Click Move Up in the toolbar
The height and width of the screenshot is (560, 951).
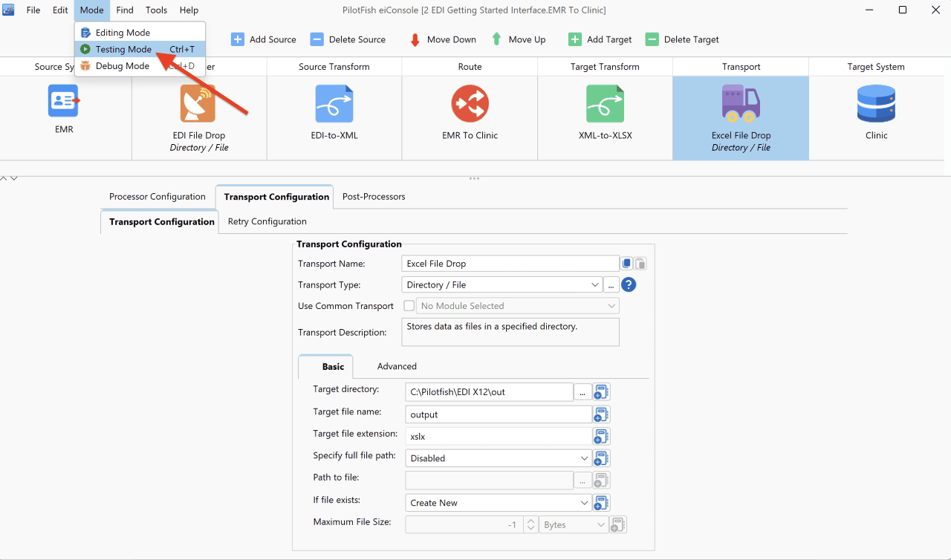coord(519,39)
